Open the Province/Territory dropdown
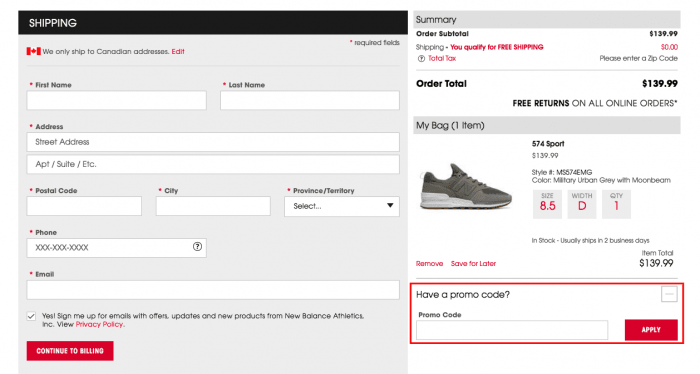Image resolution: width=700 pixels, height=374 pixels. point(342,206)
